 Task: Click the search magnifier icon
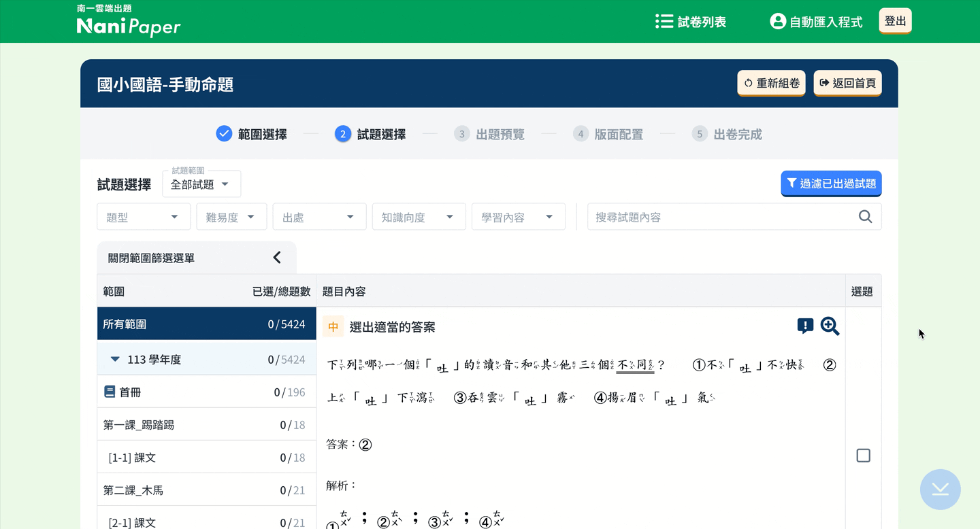click(865, 217)
